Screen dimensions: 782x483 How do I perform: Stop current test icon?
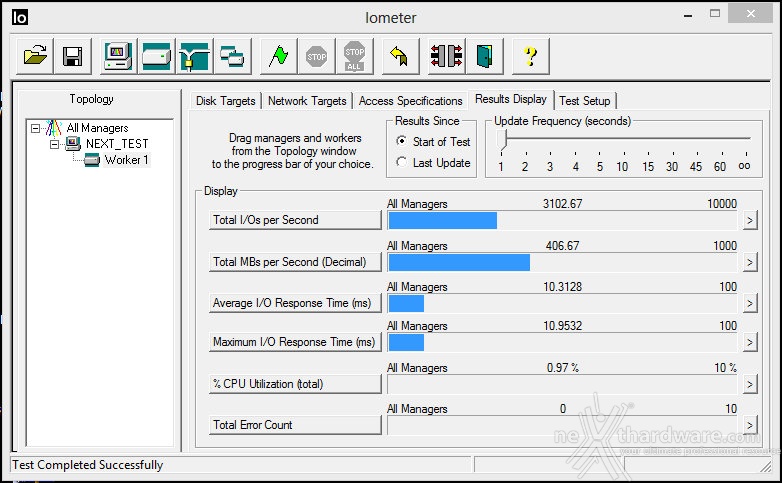[x=316, y=55]
